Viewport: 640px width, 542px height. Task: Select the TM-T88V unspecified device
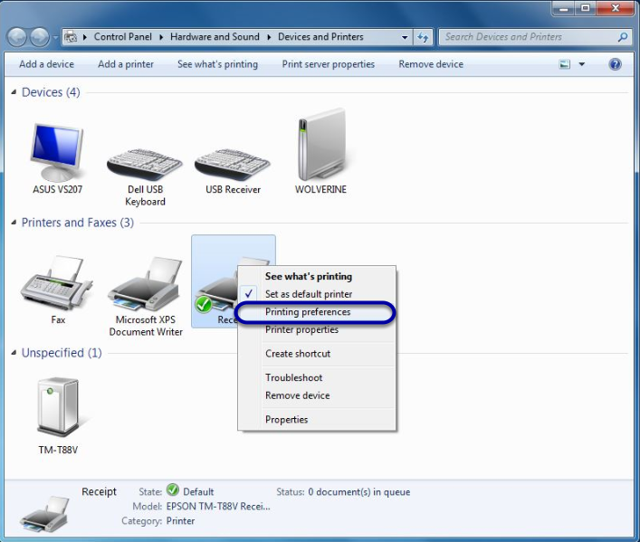[x=58, y=415]
